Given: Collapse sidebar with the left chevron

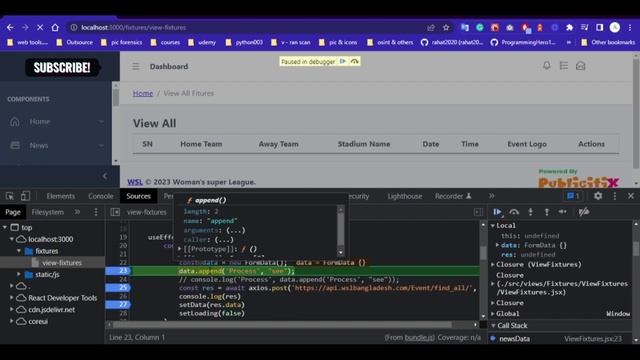Looking at the screenshot, I should pyautogui.click(x=105, y=176).
